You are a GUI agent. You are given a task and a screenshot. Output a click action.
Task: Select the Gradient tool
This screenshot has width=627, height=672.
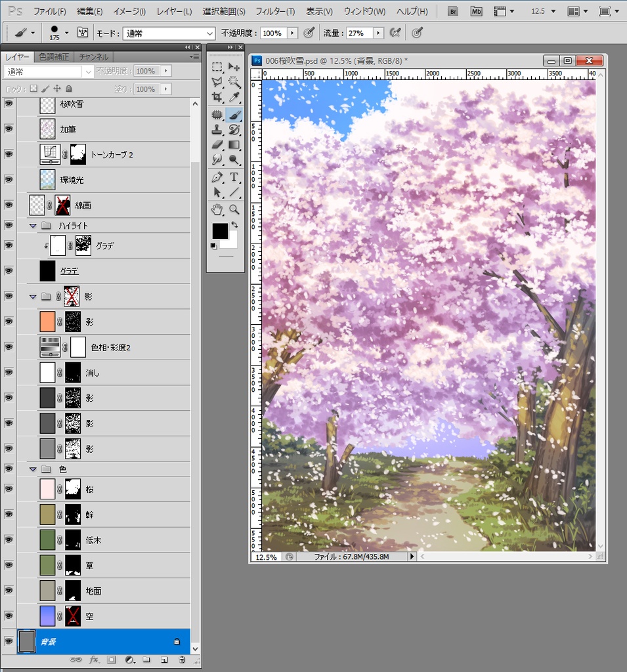[234, 144]
